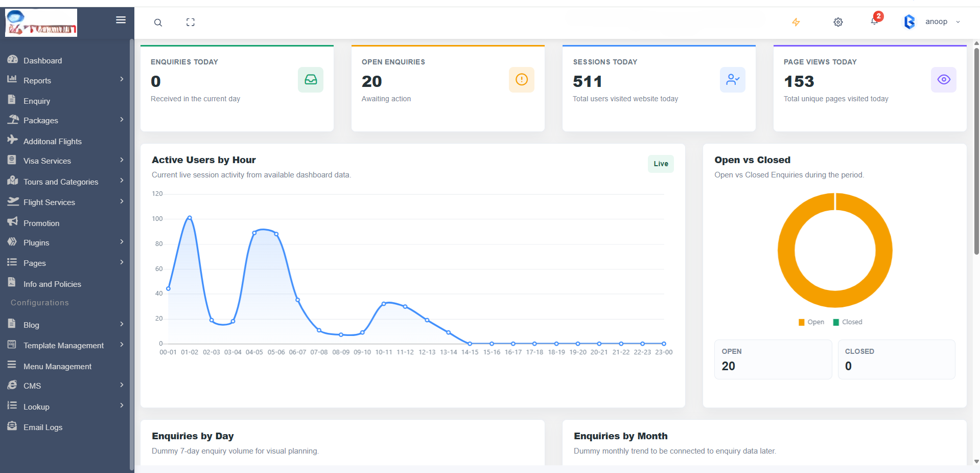Toggle the Closed legend item in donut chart
The width and height of the screenshot is (980, 473).
click(848, 322)
